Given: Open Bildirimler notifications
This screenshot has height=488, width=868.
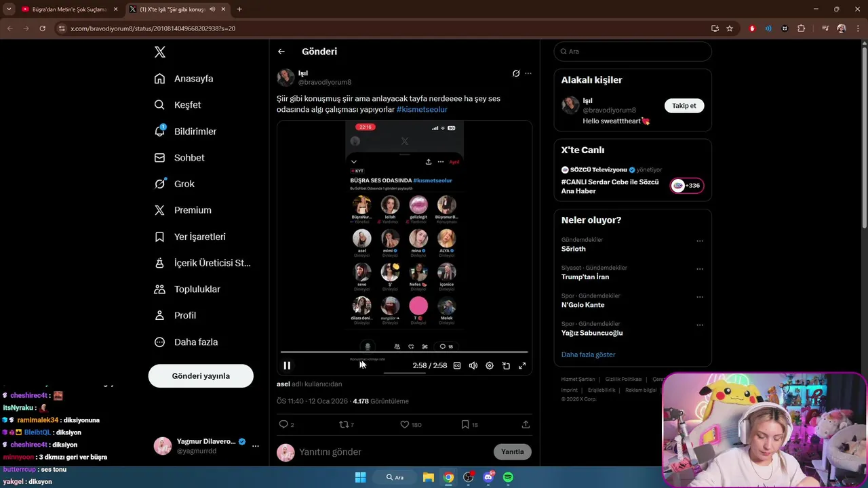Looking at the screenshot, I should coord(185,131).
